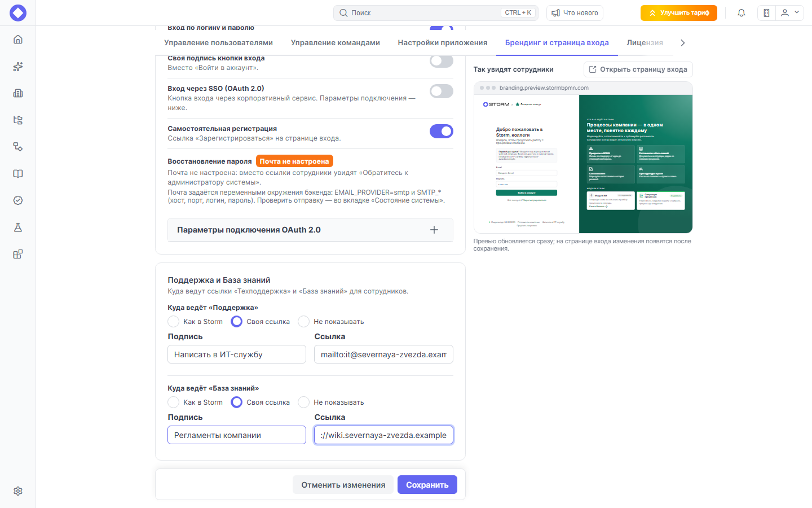Click the megaphone «Что нового» button
The width and height of the screenshot is (812, 508).
pyautogui.click(x=575, y=13)
